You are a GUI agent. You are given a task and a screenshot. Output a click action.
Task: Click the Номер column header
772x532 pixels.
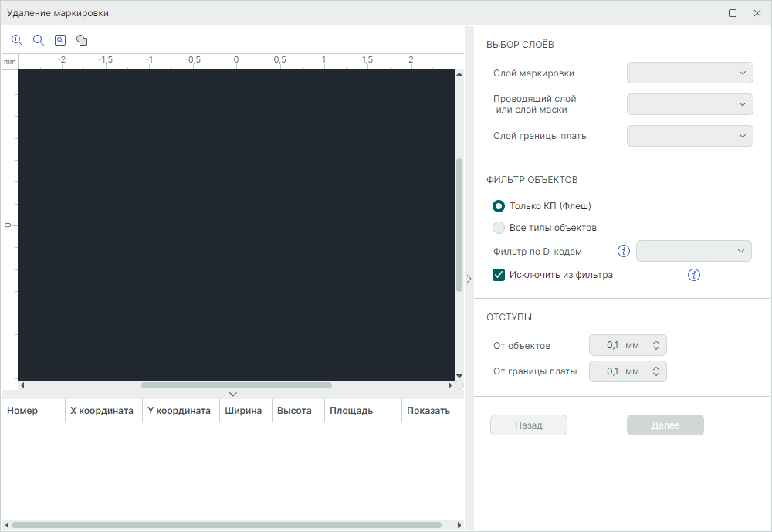tap(22, 411)
